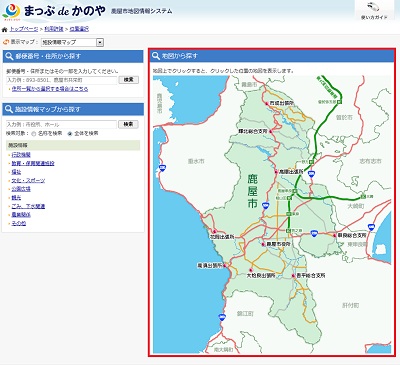Image resolution: width=400 pixels, height=365 pixels.
Task: Click 検索 beside the postal code field
Action: (x=129, y=80)
